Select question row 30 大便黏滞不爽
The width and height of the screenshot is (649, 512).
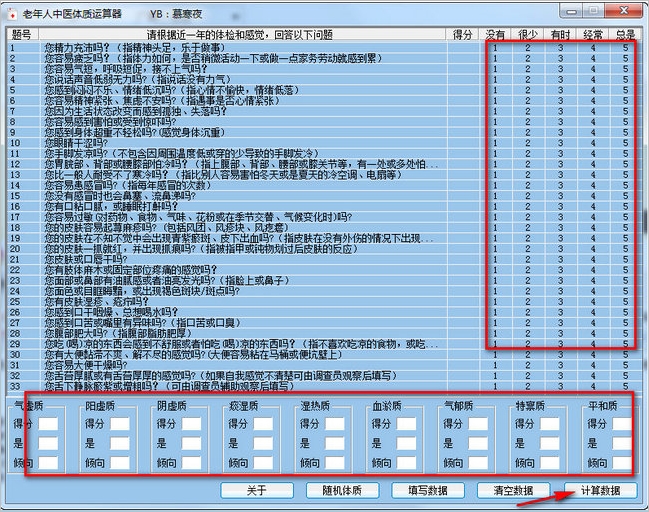pyautogui.click(x=324, y=354)
